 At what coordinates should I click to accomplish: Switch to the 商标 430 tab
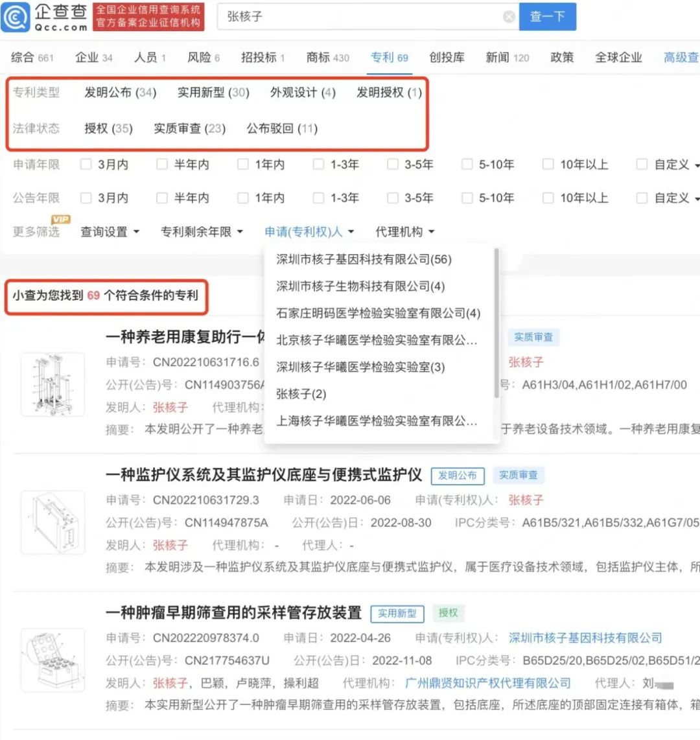tap(327, 58)
